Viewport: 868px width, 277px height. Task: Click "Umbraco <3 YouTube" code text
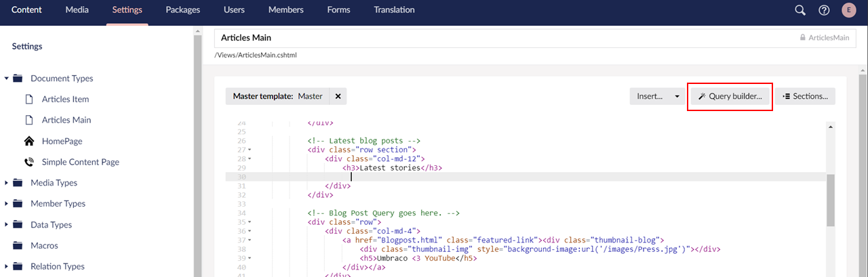pyautogui.click(x=406, y=258)
